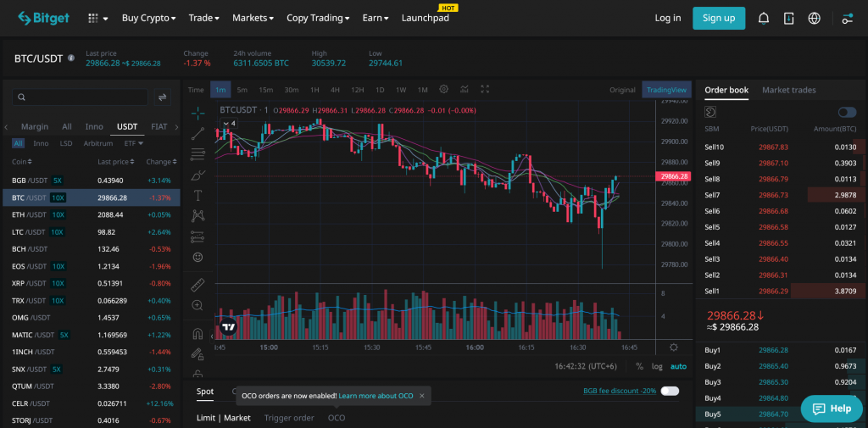The height and width of the screenshot is (428, 868).
Task: Open the ETF filter dropdown
Action: [130, 143]
